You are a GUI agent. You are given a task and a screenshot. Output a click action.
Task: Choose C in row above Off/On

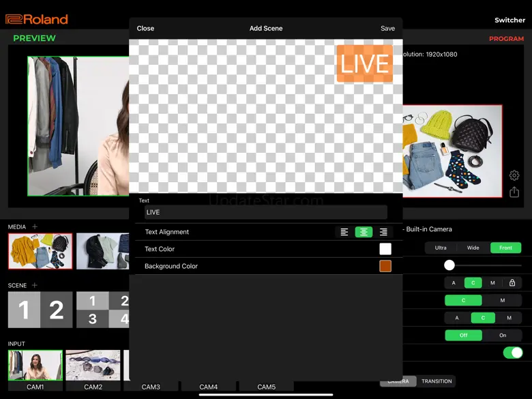(x=483, y=318)
